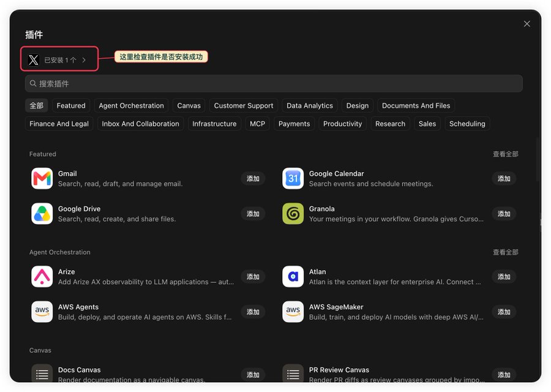Select the Research category filter
Viewport: 551px width, 392px height.
(x=390, y=124)
